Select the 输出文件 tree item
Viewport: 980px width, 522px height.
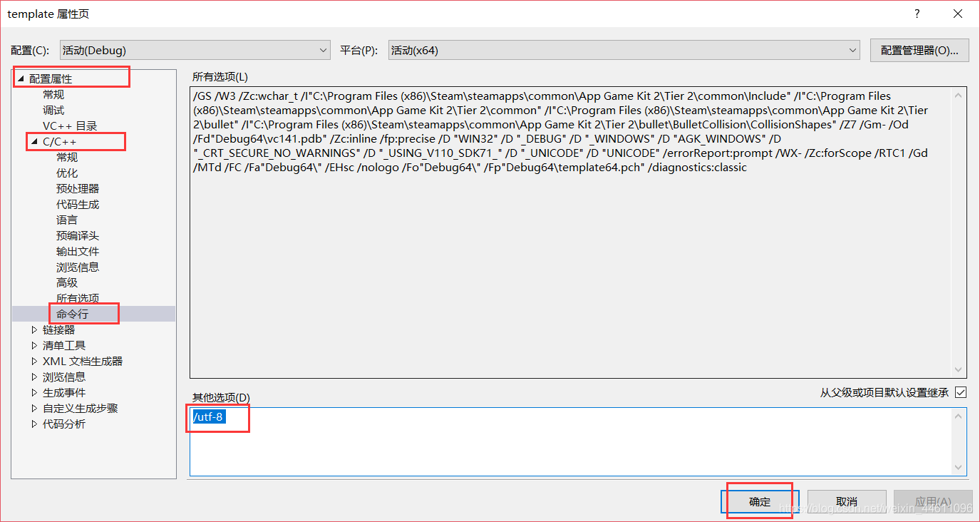pyautogui.click(x=78, y=252)
